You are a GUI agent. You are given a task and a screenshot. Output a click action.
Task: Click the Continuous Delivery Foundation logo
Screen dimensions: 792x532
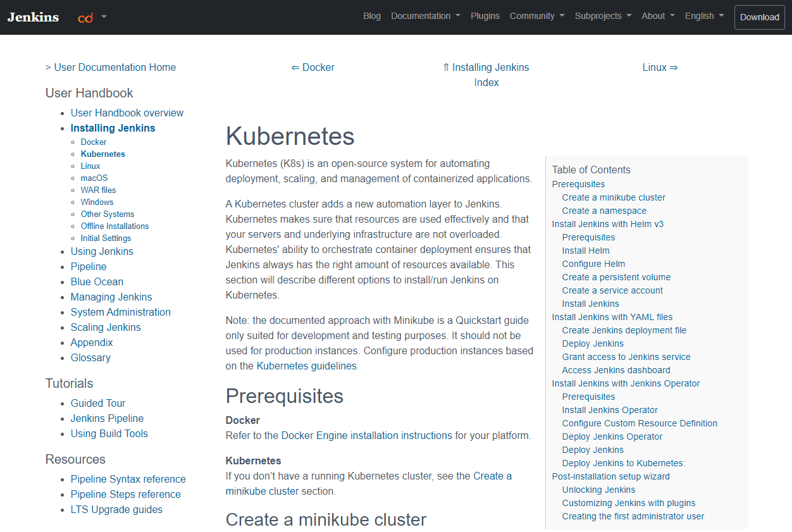pos(87,17)
